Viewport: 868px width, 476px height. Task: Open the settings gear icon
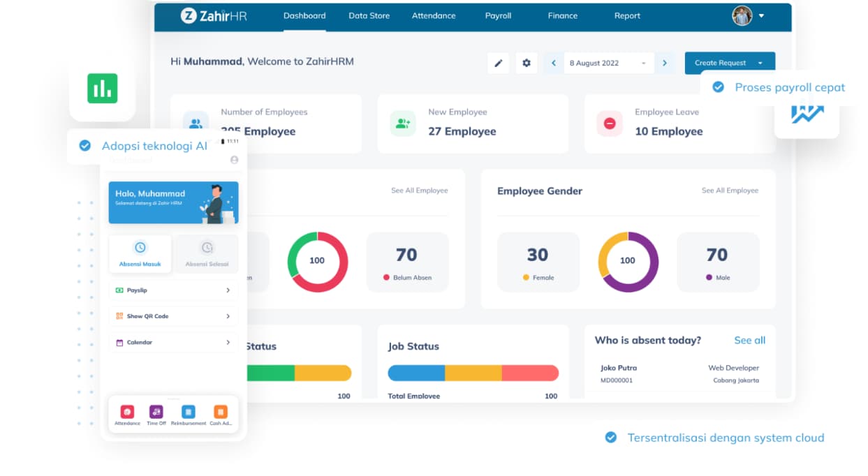tap(527, 63)
